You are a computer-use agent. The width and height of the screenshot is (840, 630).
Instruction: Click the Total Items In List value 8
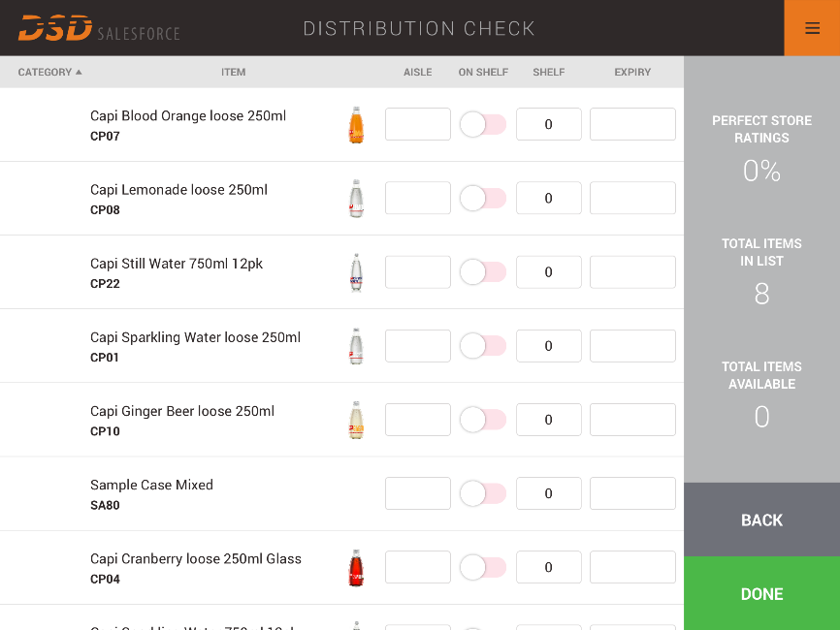[x=761, y=294]
